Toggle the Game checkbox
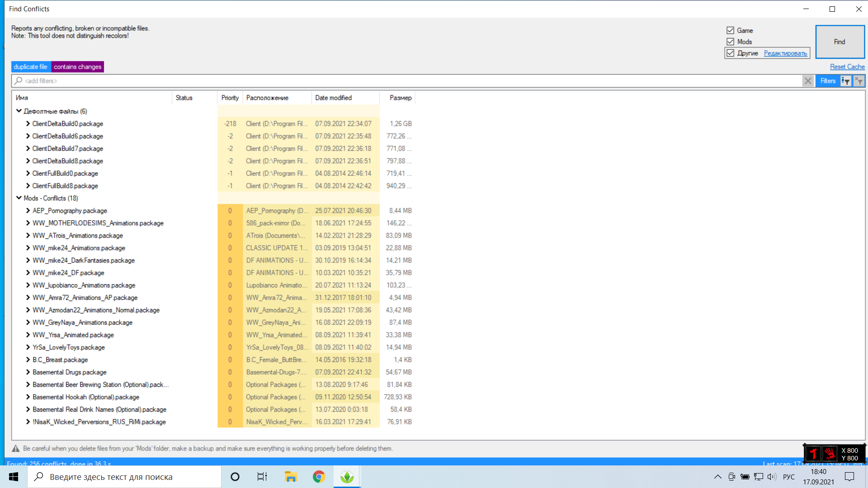 730,30
